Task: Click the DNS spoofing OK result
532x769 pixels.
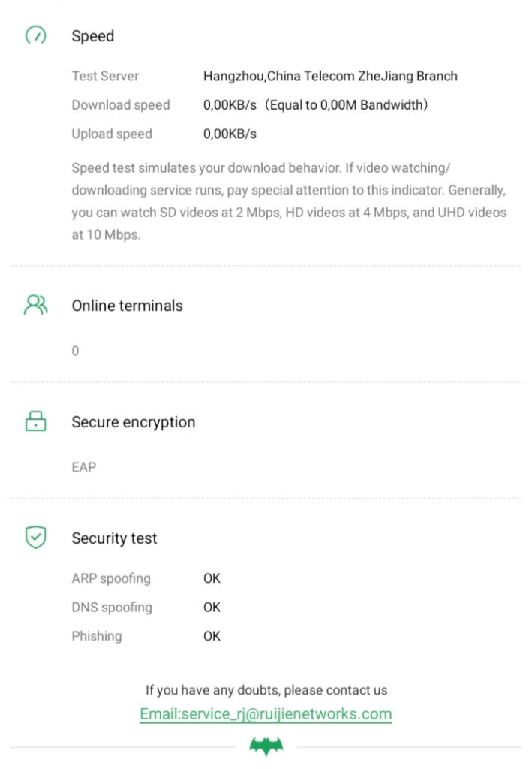Action: 212,607
